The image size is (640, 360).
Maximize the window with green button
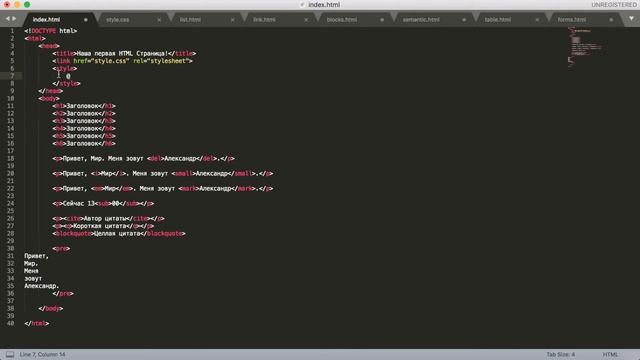click(x=27, y=4)
